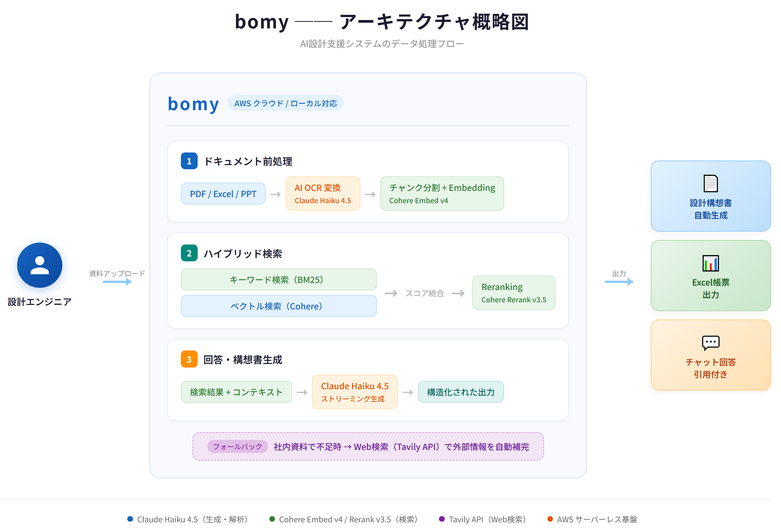Click the 出力 blue arrow
781x532 pixels.
tap(618, 282)
